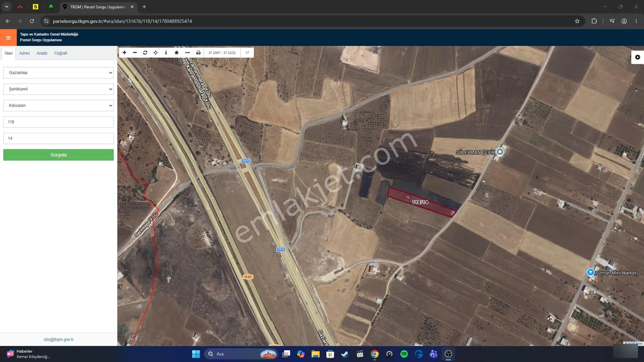Click the map refresh arrows icon

tap(145, 53)
